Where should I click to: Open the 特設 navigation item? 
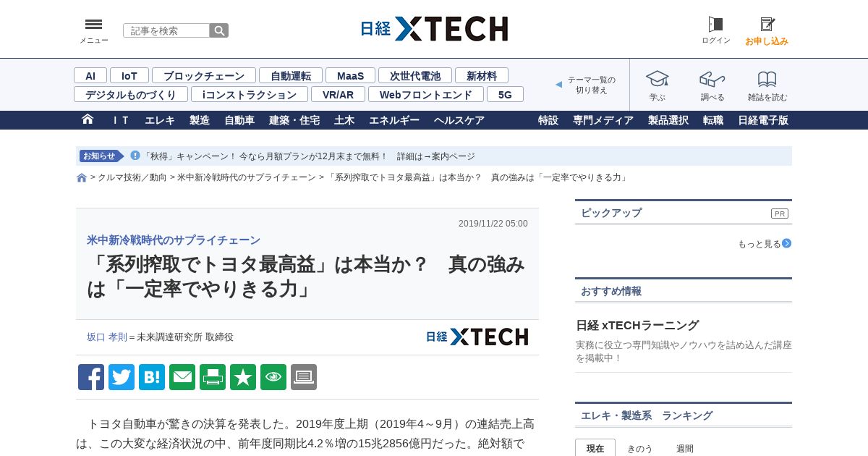548,120
